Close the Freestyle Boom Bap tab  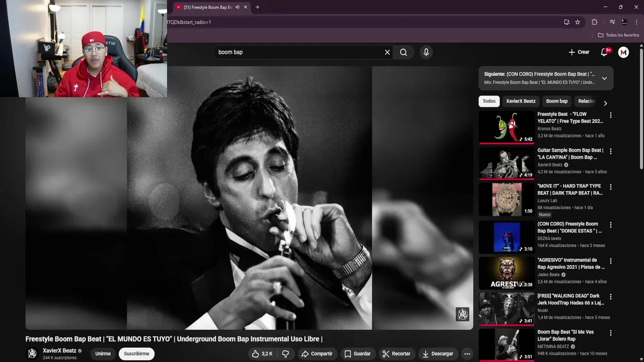tap(246, 7)
